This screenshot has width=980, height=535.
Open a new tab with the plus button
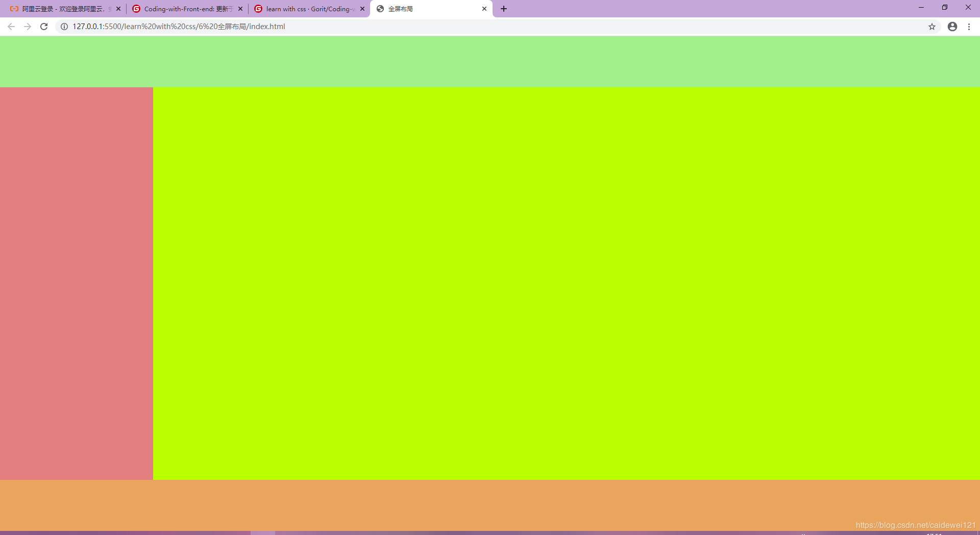tap(504, 9)
